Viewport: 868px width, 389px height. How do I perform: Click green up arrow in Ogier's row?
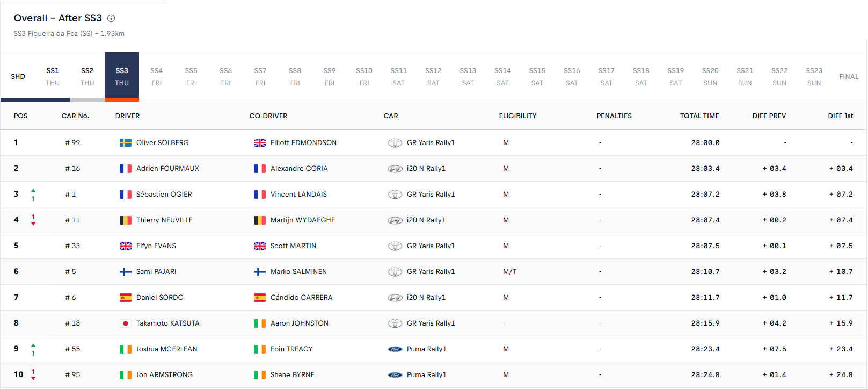(x=33, y=191)
